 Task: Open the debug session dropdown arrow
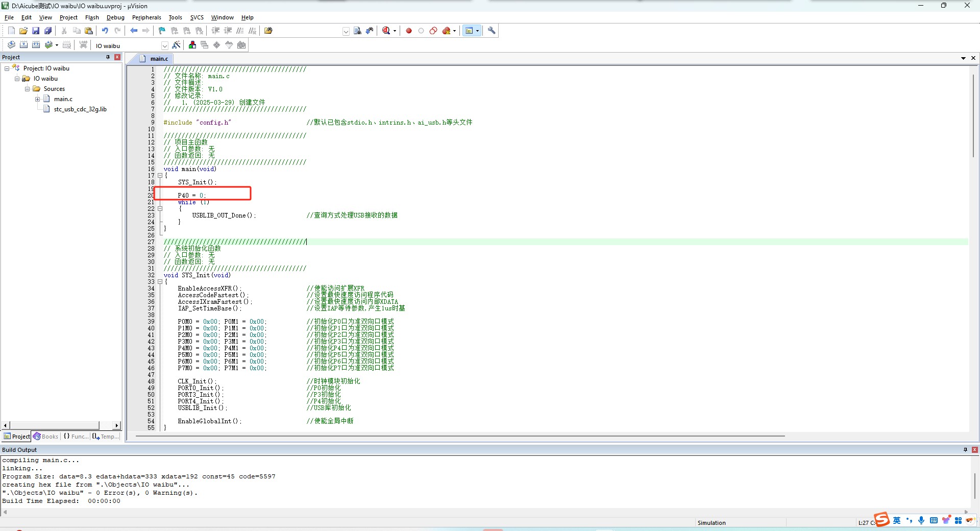click(x=395, y=31)
